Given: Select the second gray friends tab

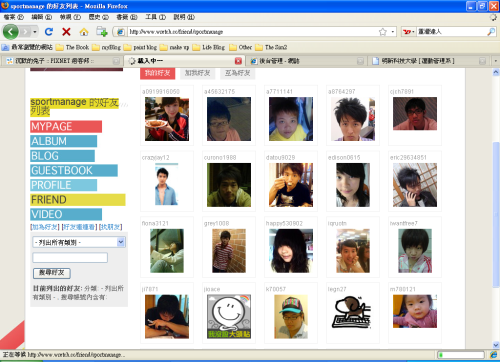Looking at the screenshot, I should [198, 73].
